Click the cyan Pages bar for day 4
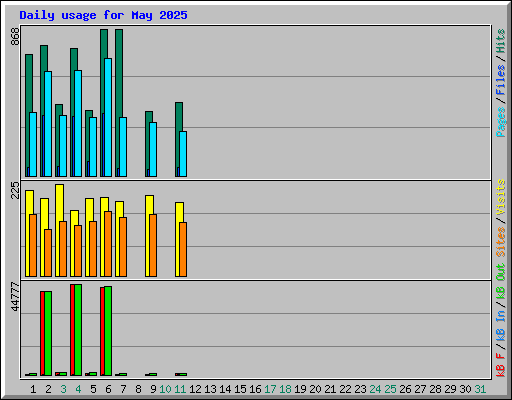Viewport: 512px width, 400px height. point(78,123)
